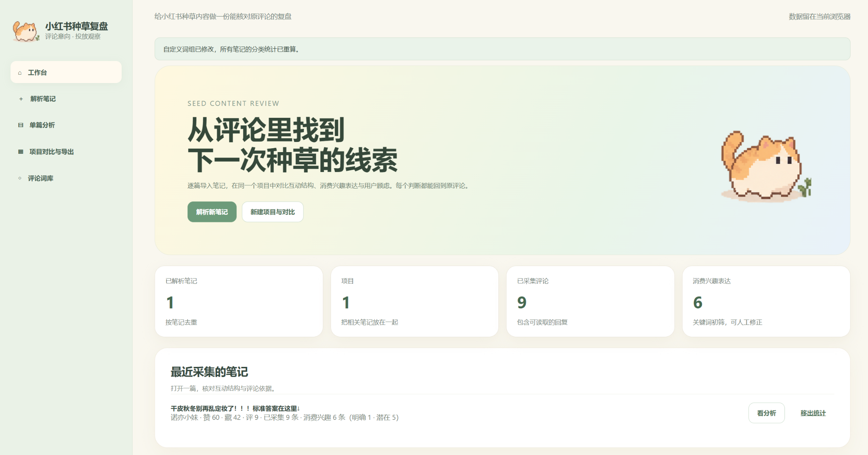868x455 pixels.
Task: Click the note stats line starting 诺亦小妹
Action: [284, 418]
